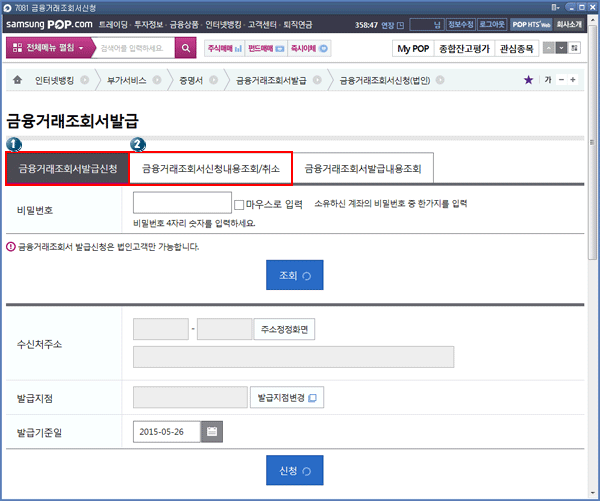This screenshot has height=501, width=600.
Task: Open My POP page
Action: 413,49
